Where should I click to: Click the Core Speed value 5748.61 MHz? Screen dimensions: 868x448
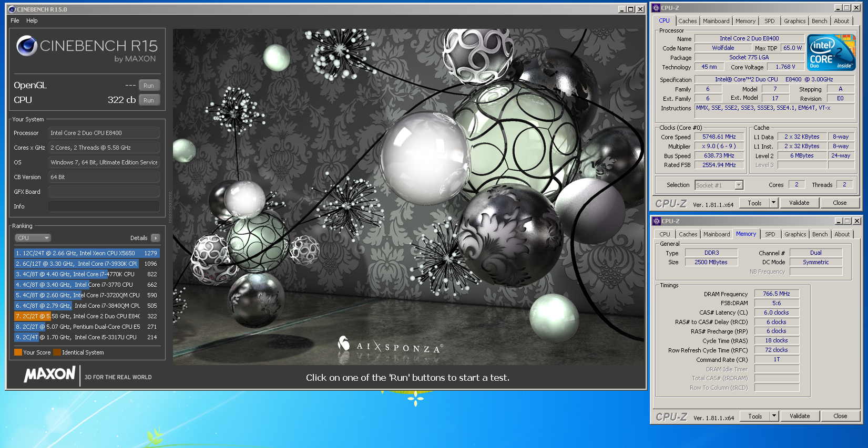coord(719,137)
